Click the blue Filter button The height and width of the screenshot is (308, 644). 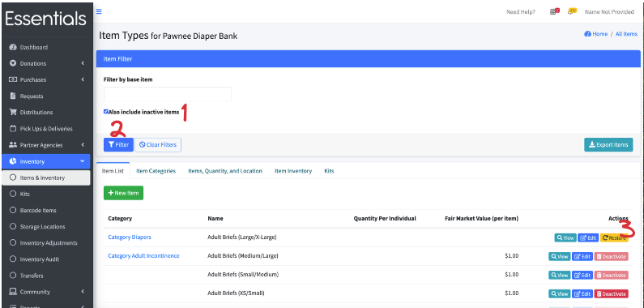coord(119,145)
